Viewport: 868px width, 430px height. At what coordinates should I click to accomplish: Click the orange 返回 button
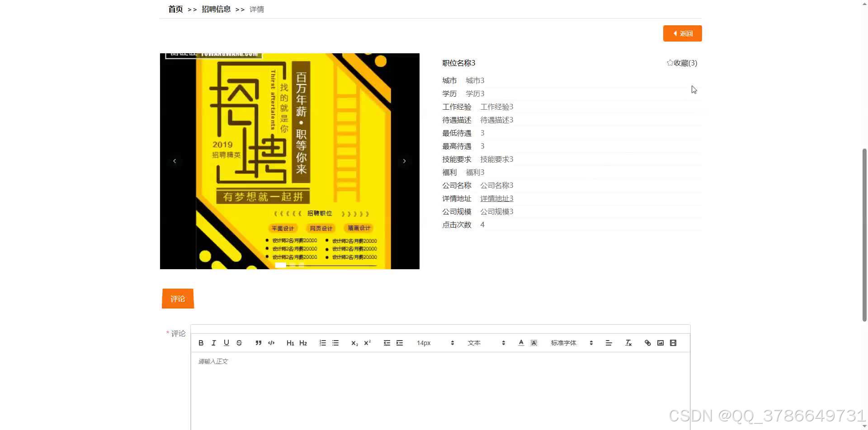click(682, 33)
